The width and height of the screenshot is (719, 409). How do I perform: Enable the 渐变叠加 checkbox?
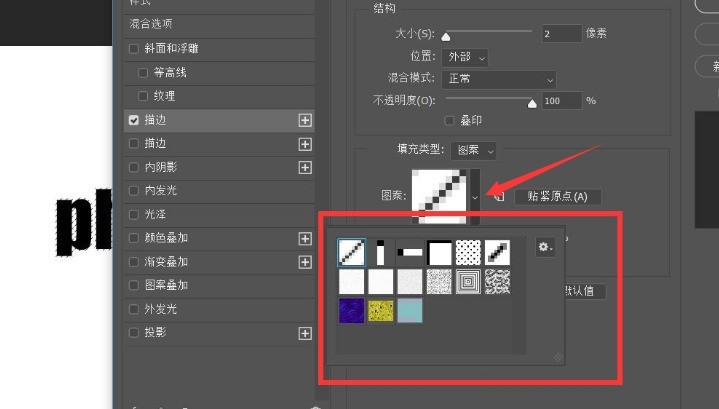[x=133, y=262]
